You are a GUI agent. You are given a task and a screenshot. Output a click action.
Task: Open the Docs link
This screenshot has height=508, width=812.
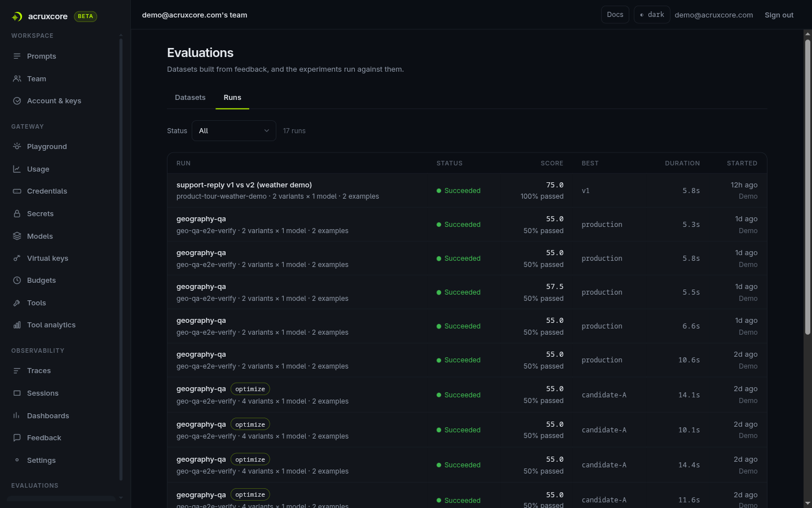[x=615, y=15]
